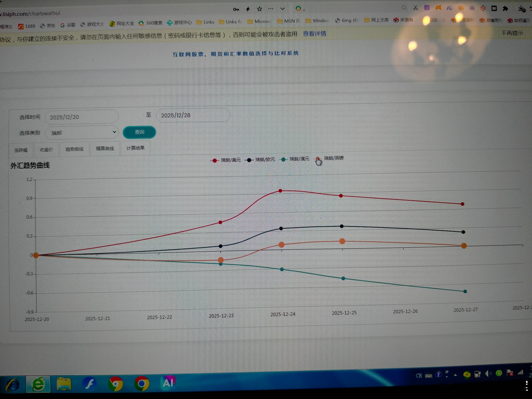The height and width of the screenshot is (399, 532).
Task: Open the 360 search engine selector arrow
Action: (304, 10)
